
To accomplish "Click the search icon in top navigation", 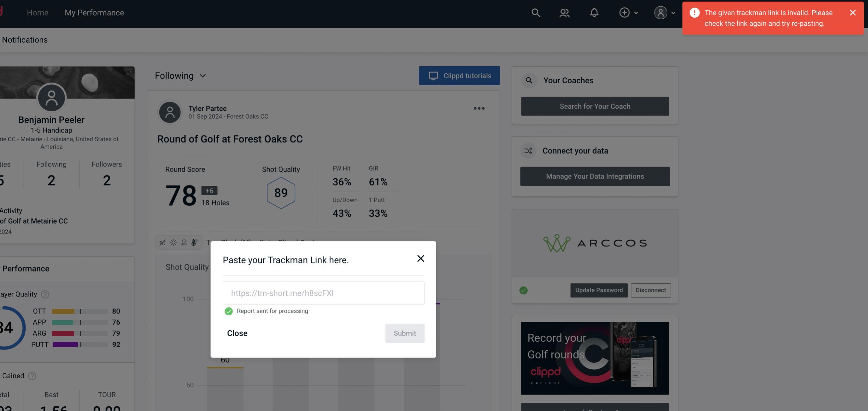I will tap(535, 12).
